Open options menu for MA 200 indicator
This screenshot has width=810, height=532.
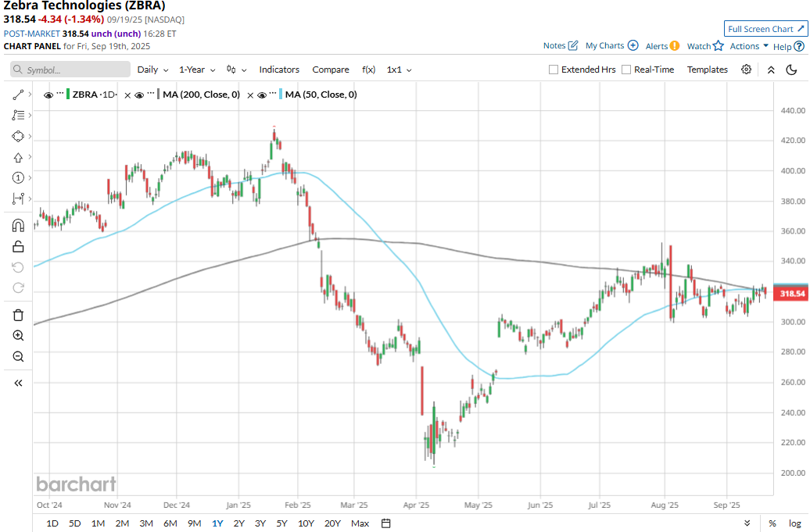(x=151, y=95)
